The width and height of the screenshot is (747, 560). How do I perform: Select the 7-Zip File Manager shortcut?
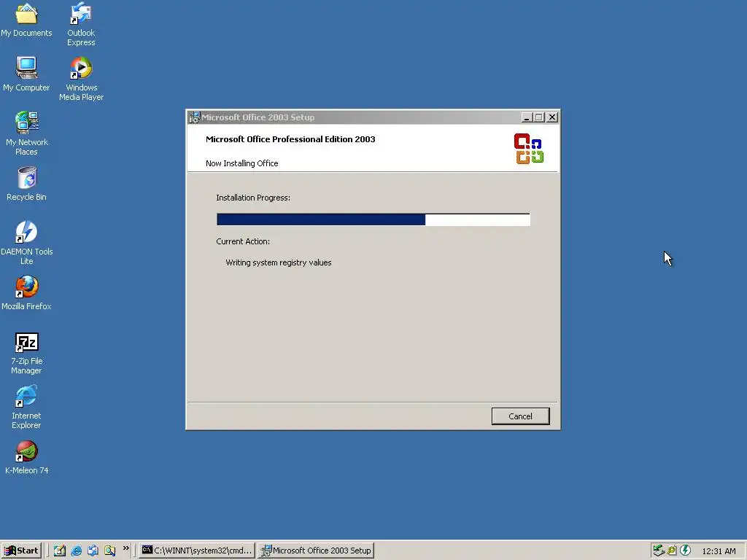[26, 354]
